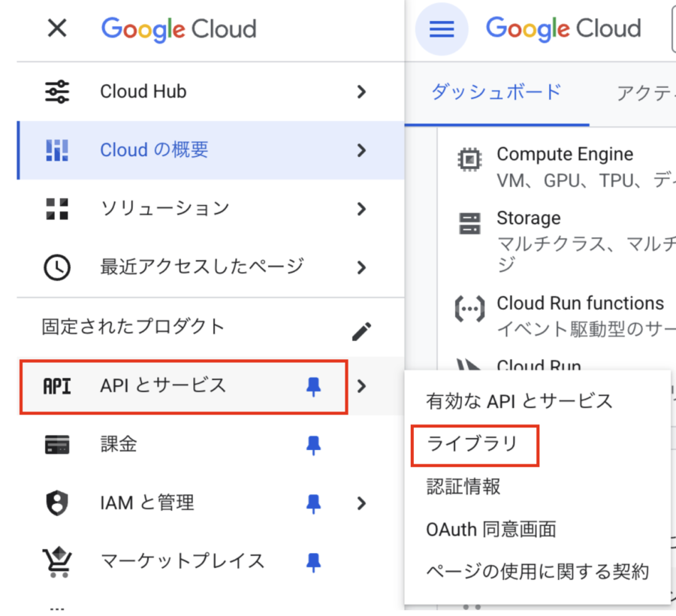Edit pinned products with pencil icon
Image resolution: width=676 pixels, height=616 pixels.
pyautogui.click(x=361, y=331)
